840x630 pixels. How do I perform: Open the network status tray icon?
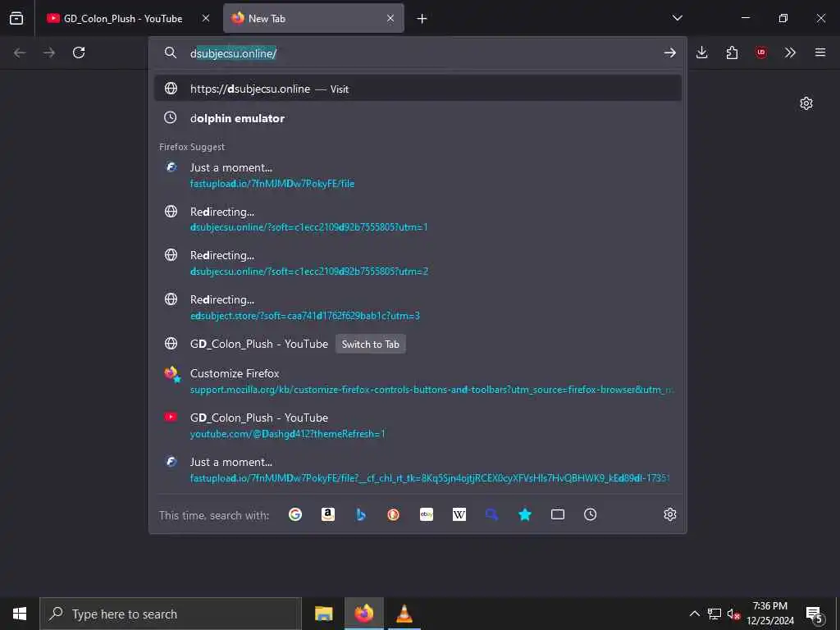(x=714, y=614)
